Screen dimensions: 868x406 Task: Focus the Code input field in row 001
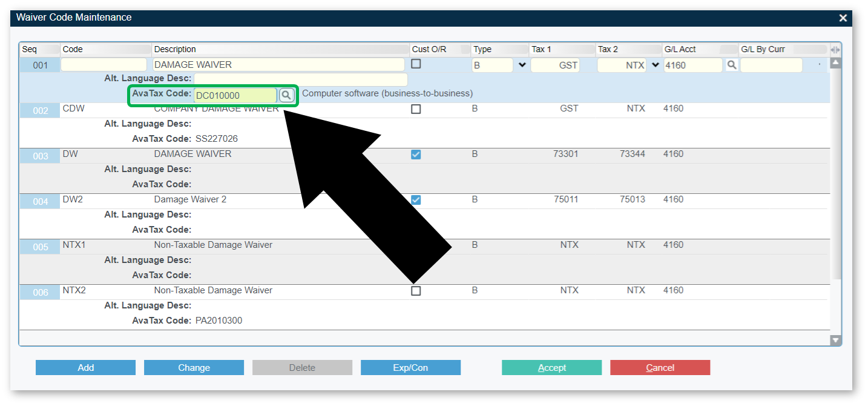(104, 65)
